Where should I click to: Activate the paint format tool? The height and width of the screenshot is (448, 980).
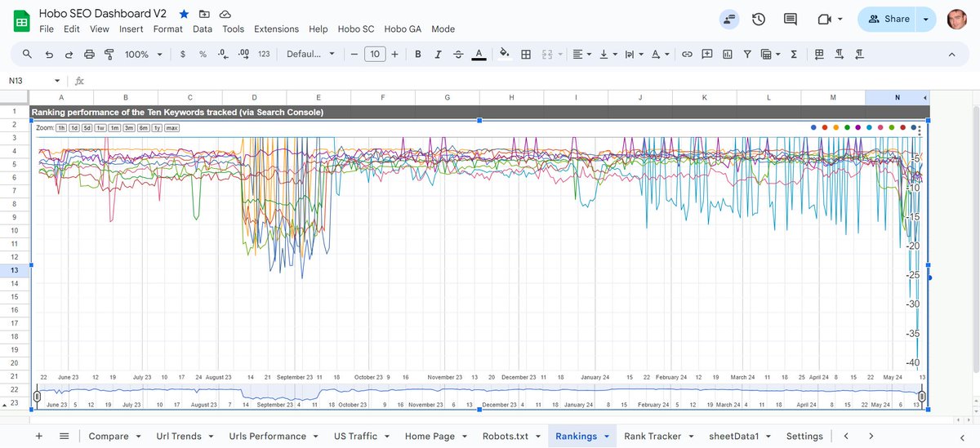coord(109,54)
